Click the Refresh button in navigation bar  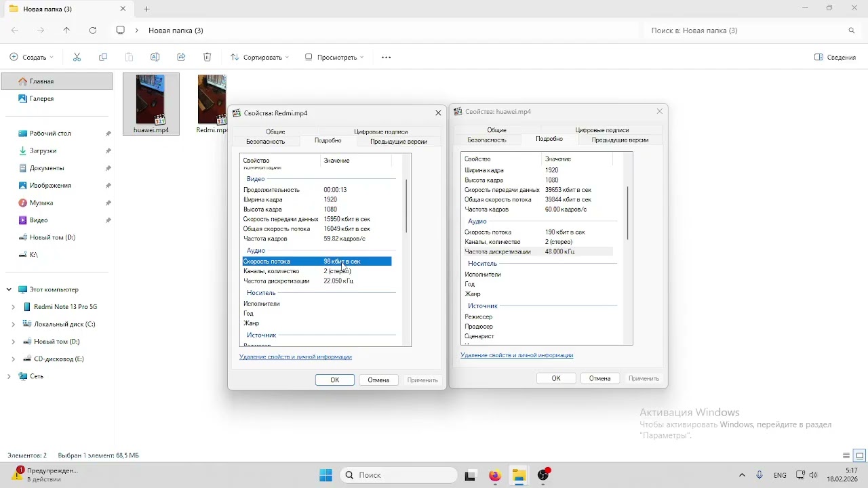pos(93,30)
